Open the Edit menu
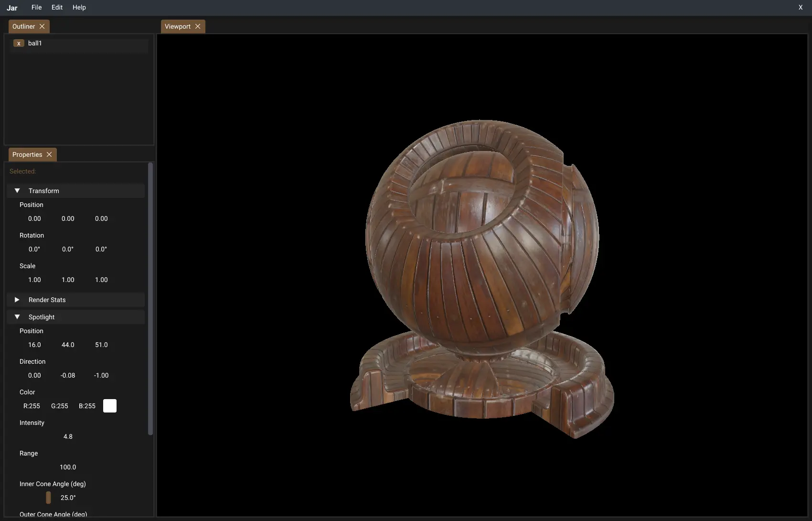The height and width of the screenshot is (521, 812). [57, 8]
